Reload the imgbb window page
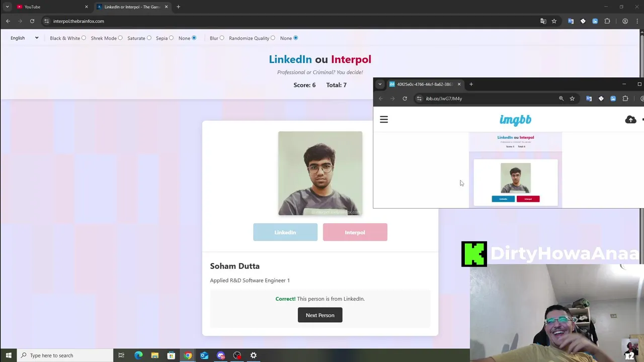The height and width of the screenshot is (362, 644). coord(405,99)
